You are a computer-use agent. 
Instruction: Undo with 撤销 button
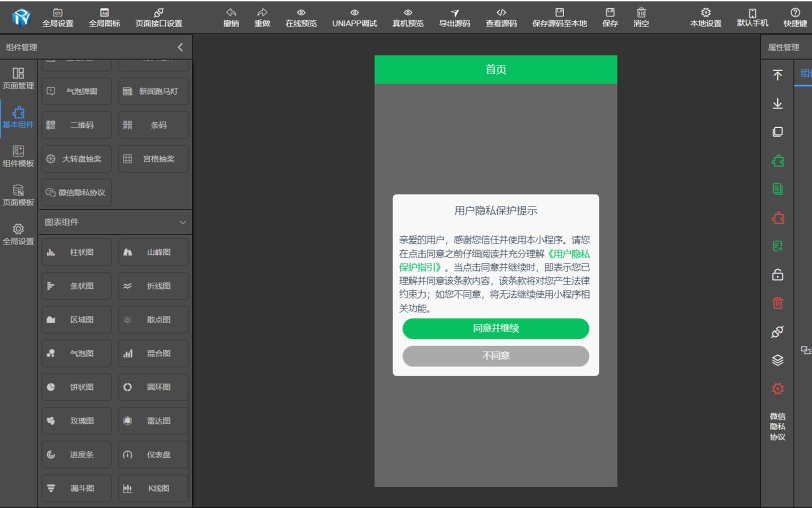click(x=231, y=18)
